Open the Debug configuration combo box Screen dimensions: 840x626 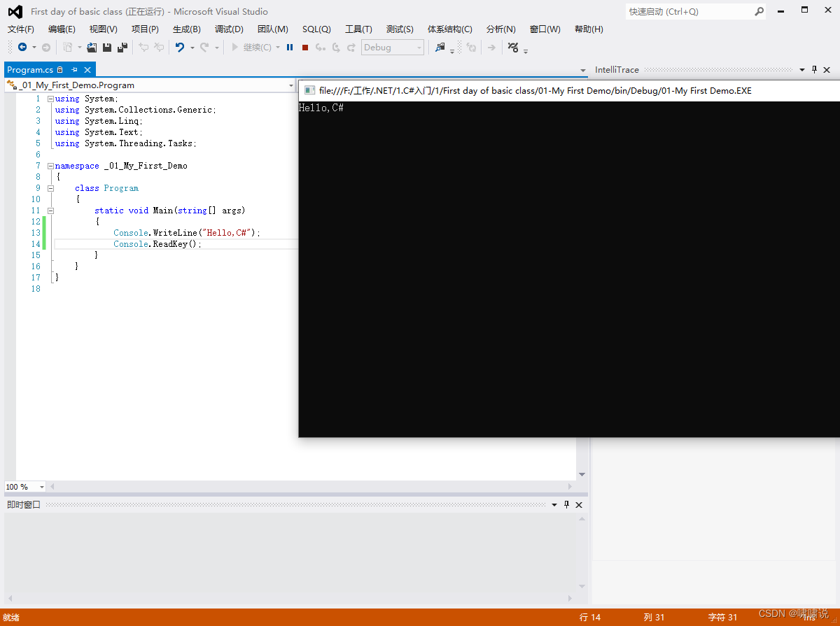coord(393,47)
